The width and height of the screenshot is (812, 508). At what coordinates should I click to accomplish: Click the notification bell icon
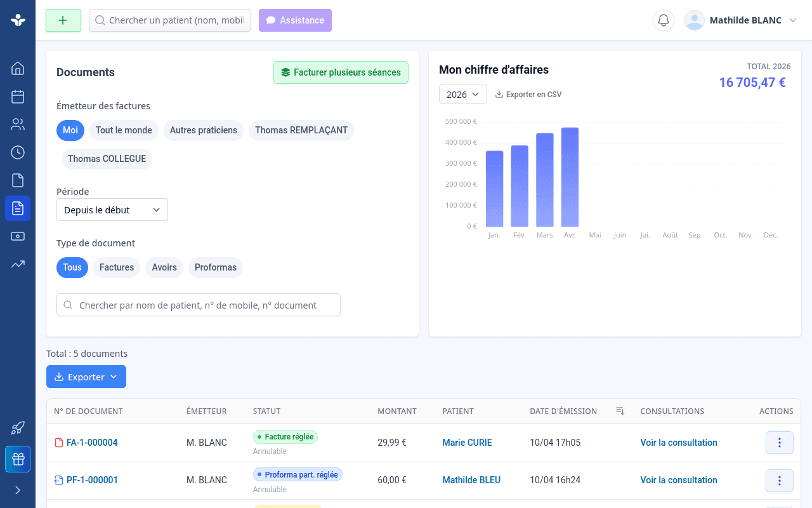coord(664,20)
